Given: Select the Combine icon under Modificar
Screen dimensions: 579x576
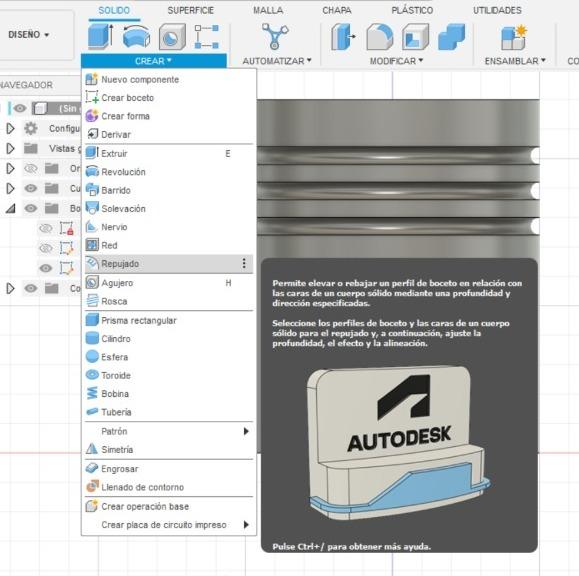Looking at the screenshot, I should [451, 36].
